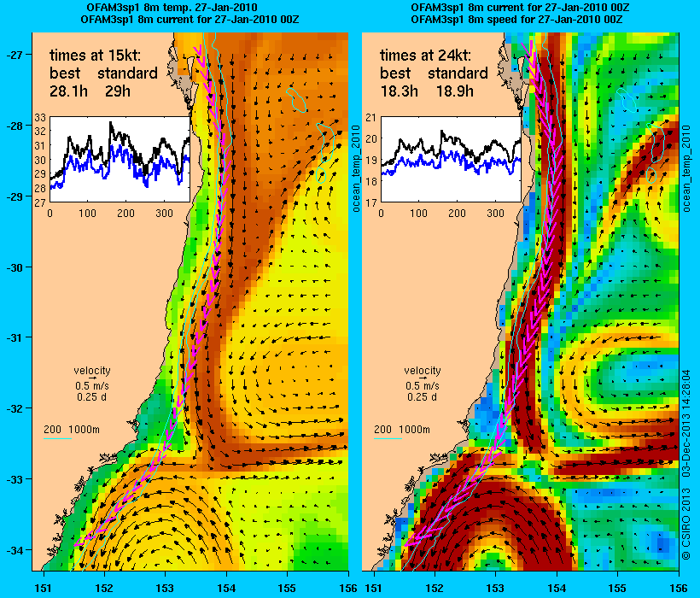The width and height of the screenshot is (700, 598).
Task: Select the 'times at 24kt:' label
Action: tap(425, 56)
